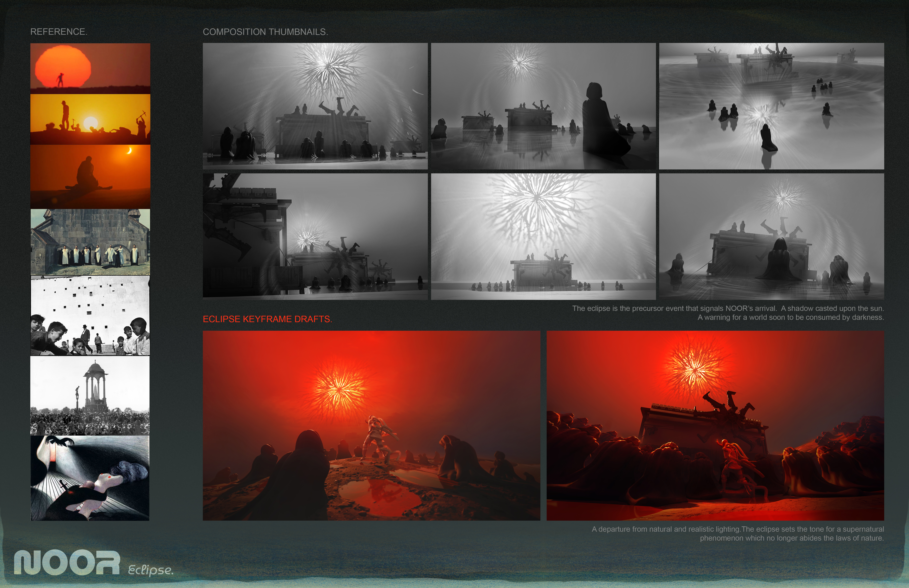The height and width of the screenshot is (588, 909).
Task: Click the top-right aerial water composition thumbnail
Action: click(772, 106)
